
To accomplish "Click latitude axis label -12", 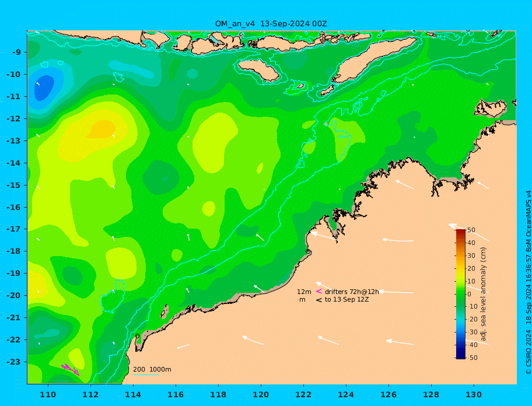I will click(13, 119).
